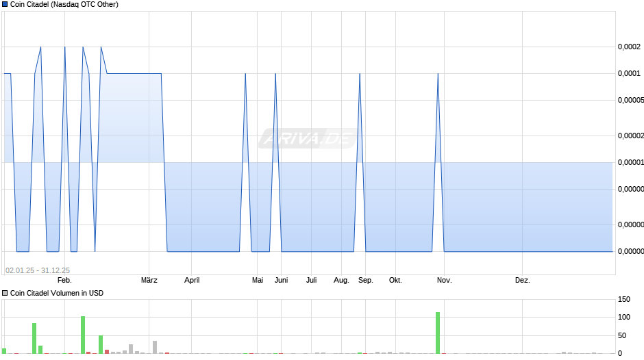Click the grey Volumen legend square
644x360 pixels.
click(5, 293)
